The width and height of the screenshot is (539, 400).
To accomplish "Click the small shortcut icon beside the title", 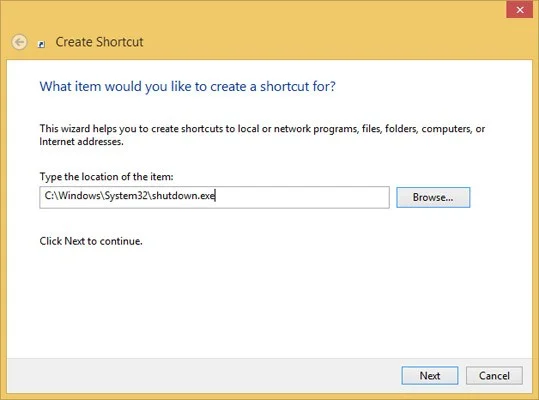I will (41, 44).
